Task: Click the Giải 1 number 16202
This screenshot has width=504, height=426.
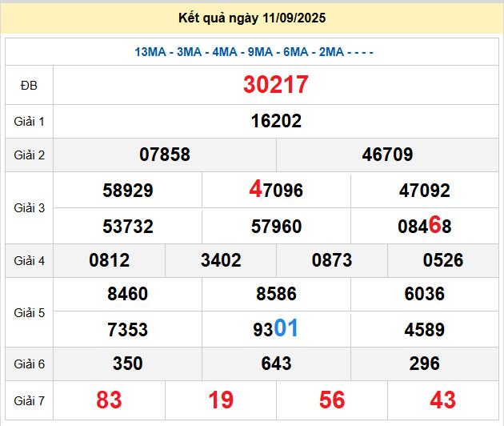Action: [276, 121]
